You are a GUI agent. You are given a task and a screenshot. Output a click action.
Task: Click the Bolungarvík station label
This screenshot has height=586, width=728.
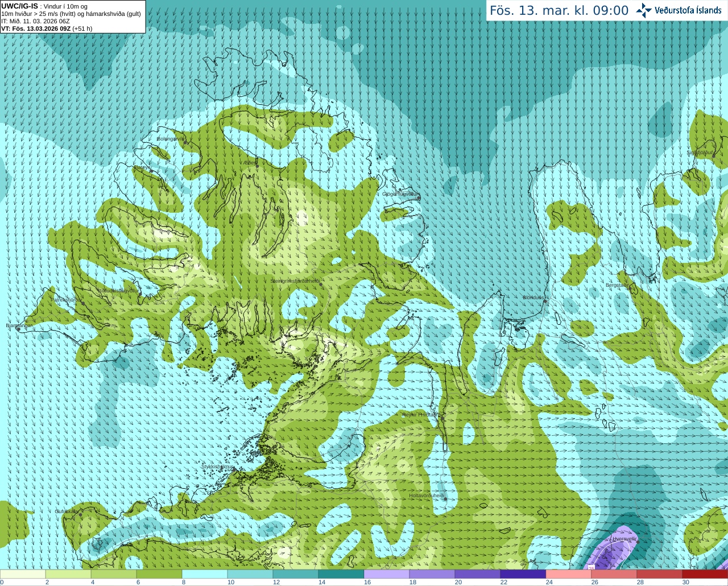click(x=171, y=138)
